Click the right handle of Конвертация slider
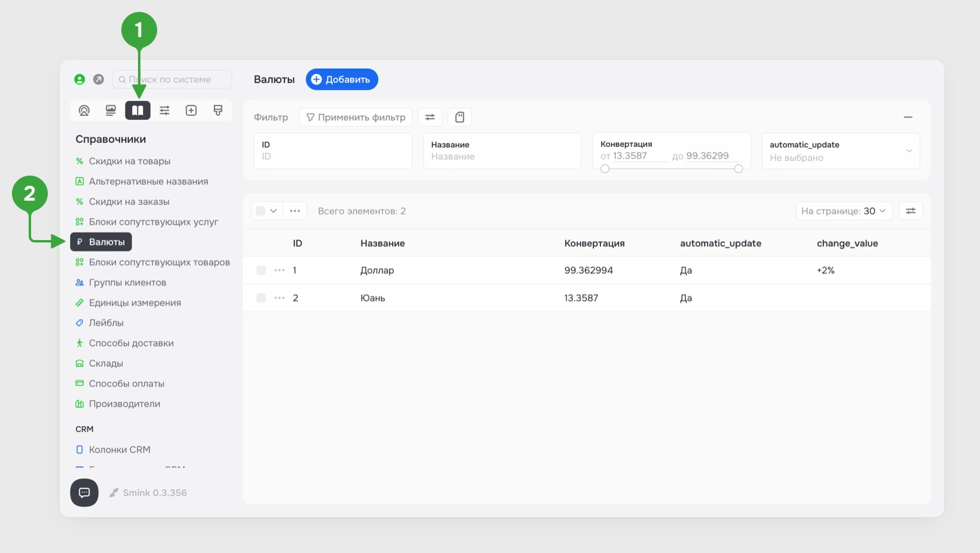The width and height of the screenshot is (980, 553). 739,169
